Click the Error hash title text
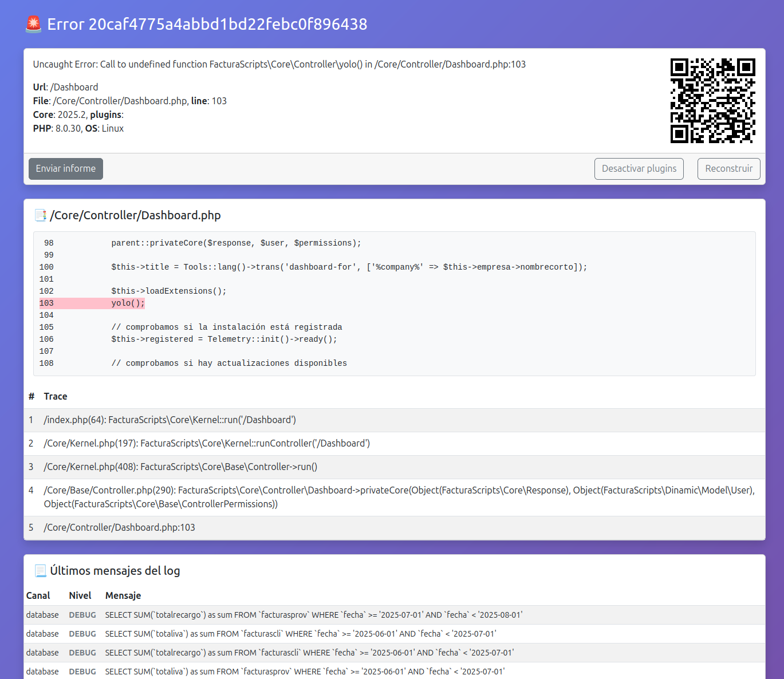The image size is (784, 679). 207,25
